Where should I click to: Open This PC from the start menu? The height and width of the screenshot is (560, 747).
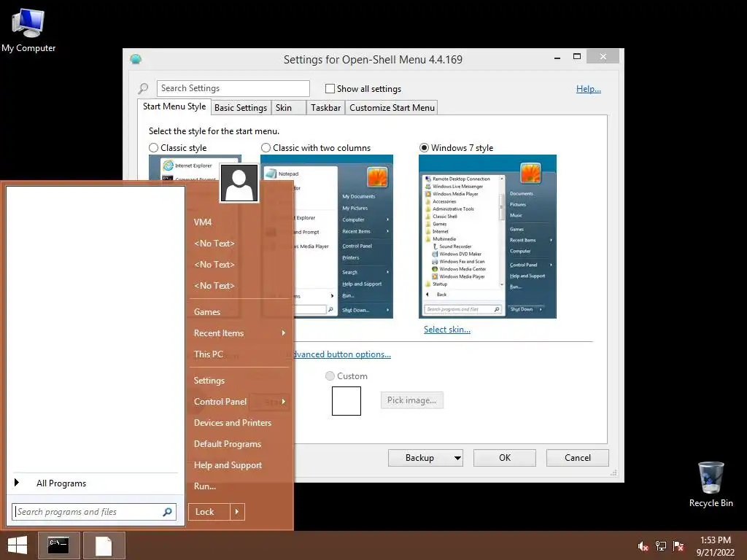(x=209, y=354)
